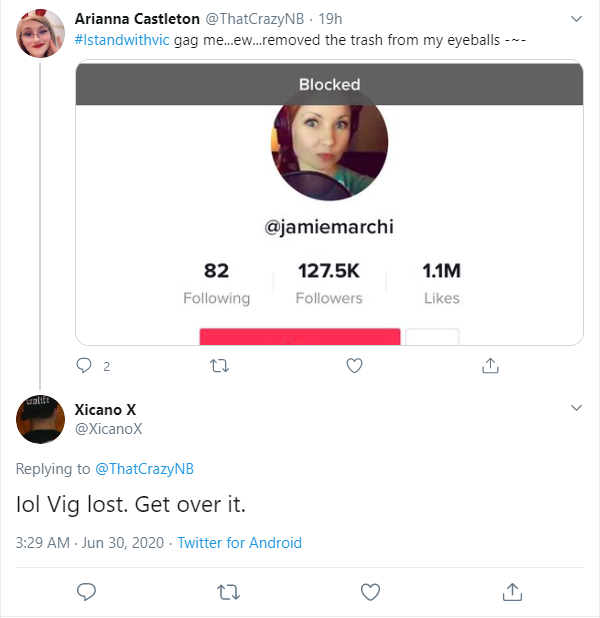
Task: View Arianna Castleton's profile avatar
Action: [x=40, y=34]
